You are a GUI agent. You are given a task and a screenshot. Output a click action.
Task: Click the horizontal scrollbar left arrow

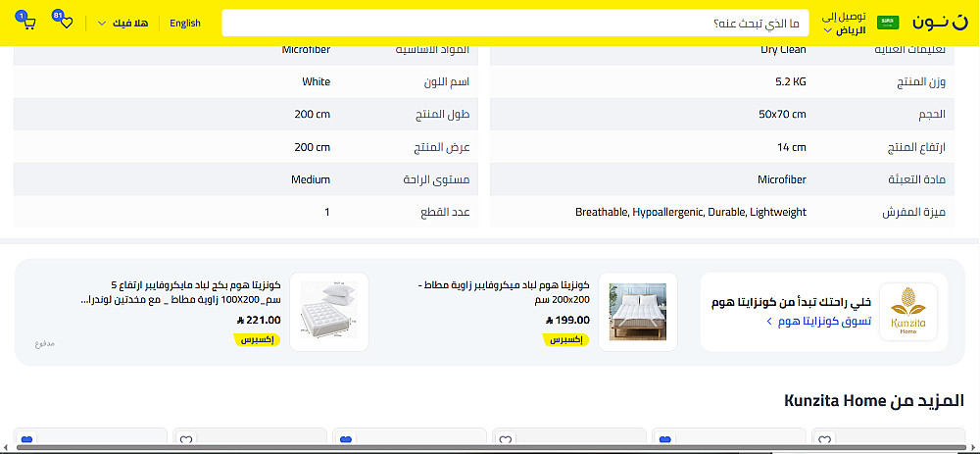(5, 448)
